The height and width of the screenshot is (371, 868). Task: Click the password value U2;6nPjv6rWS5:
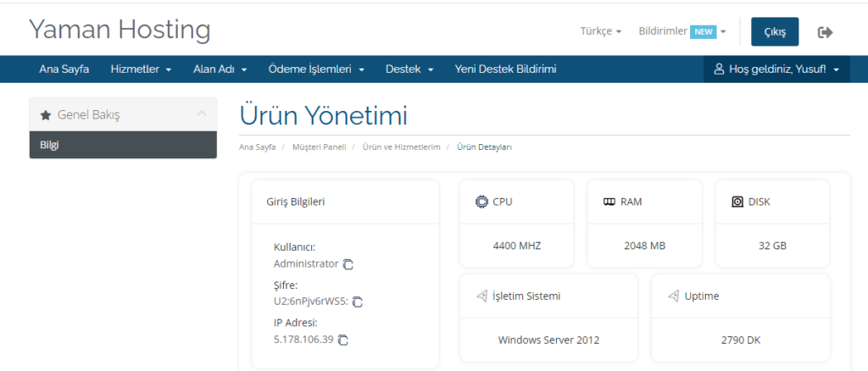coord(310,302)
